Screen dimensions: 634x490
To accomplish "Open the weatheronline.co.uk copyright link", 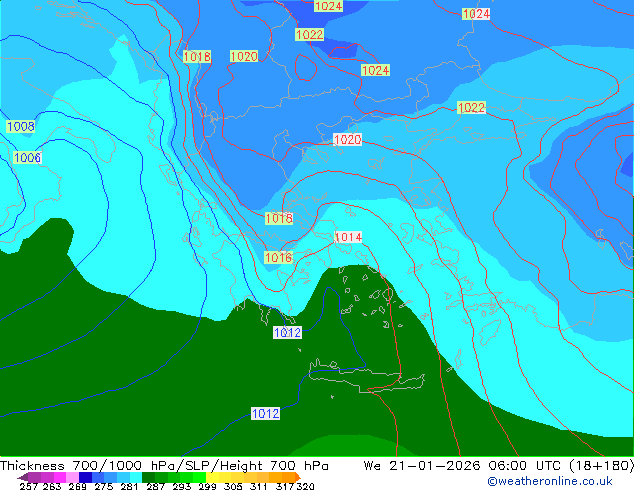I will click(549, 481).
